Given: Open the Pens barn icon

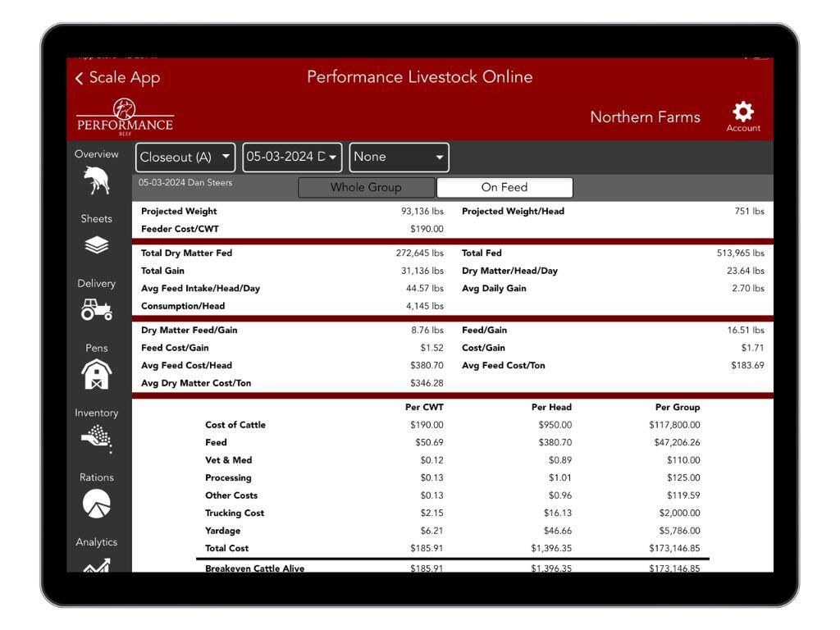Looking at the screenshot, I should (x=97, y=374).
